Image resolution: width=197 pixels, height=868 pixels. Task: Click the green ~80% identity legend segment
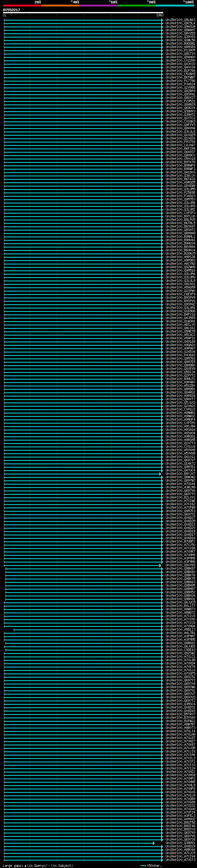tap(137, 6)
